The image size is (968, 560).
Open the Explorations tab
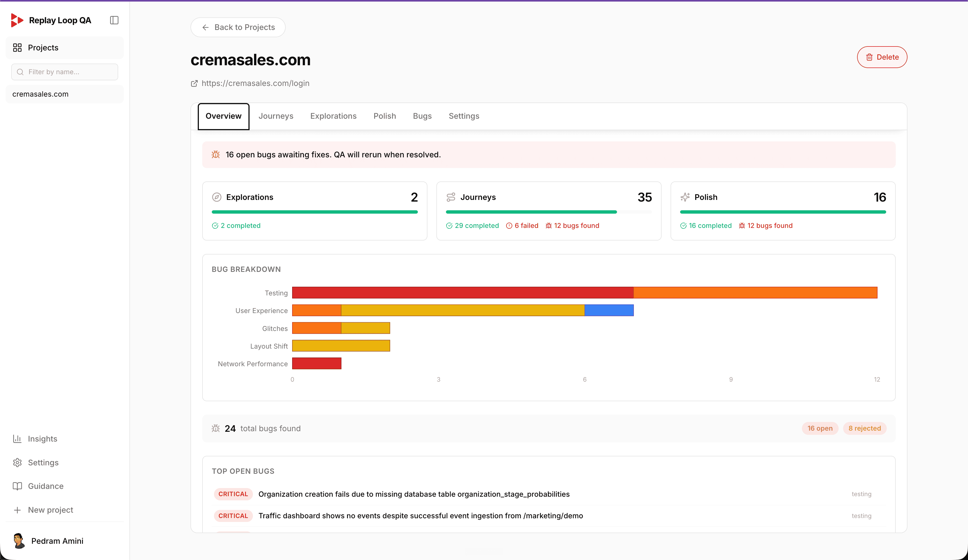click(x=333, y=116)
